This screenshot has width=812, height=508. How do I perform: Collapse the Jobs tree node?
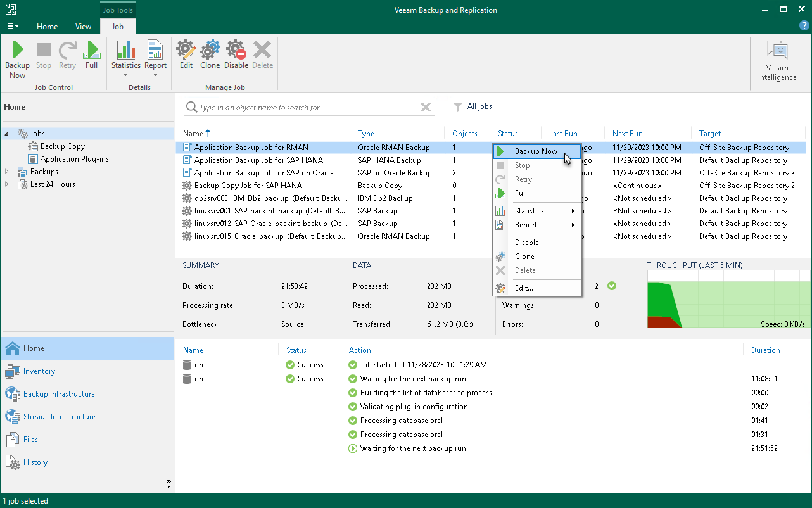(x=7, y=134)
